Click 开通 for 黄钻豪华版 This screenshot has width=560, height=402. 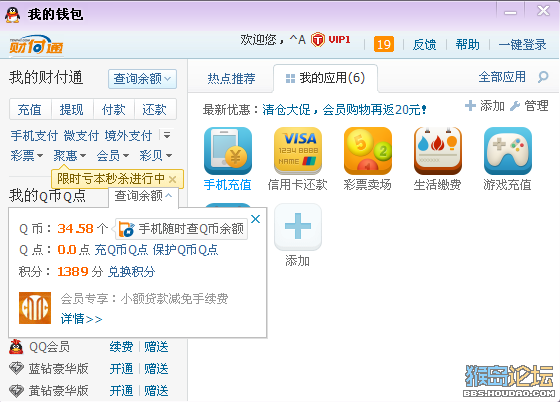coord(121,391)
